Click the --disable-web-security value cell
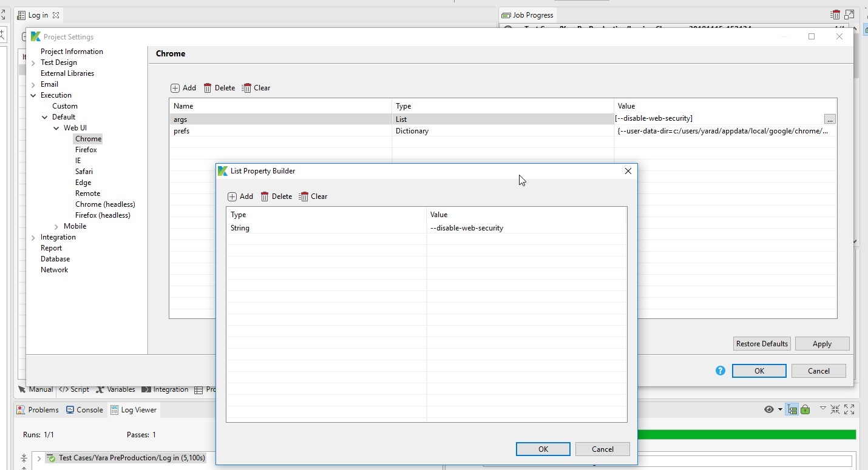This screenshot has width=868, height=470. point(466,228)
